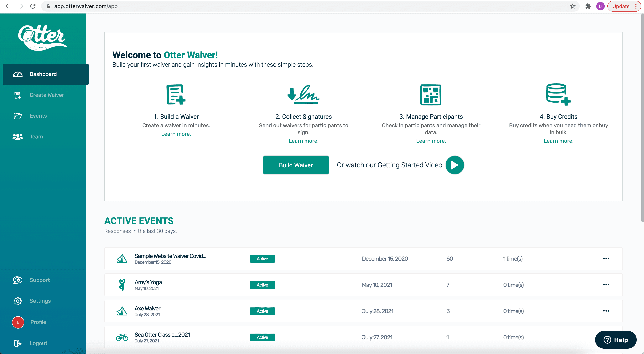Screen dimensions: 644x354
Task: Open the Amy's Yoga event
Action: click(148, 282)
